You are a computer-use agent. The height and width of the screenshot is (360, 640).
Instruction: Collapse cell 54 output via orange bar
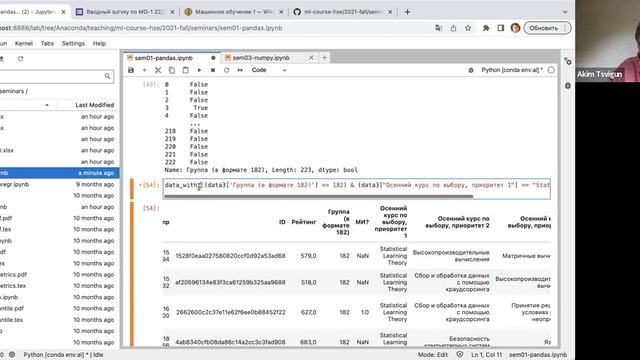[131, 273]
